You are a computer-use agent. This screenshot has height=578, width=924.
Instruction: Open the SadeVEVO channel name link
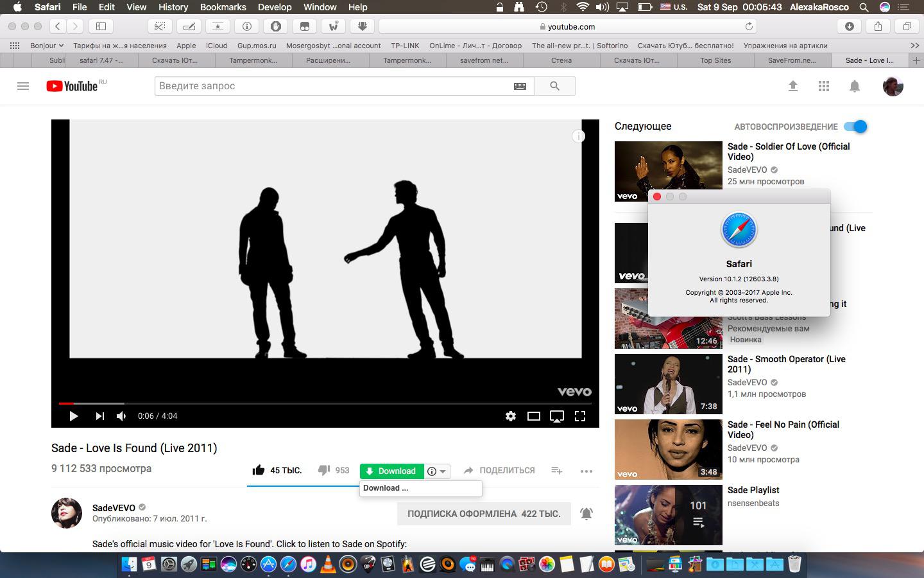point(114,507)
